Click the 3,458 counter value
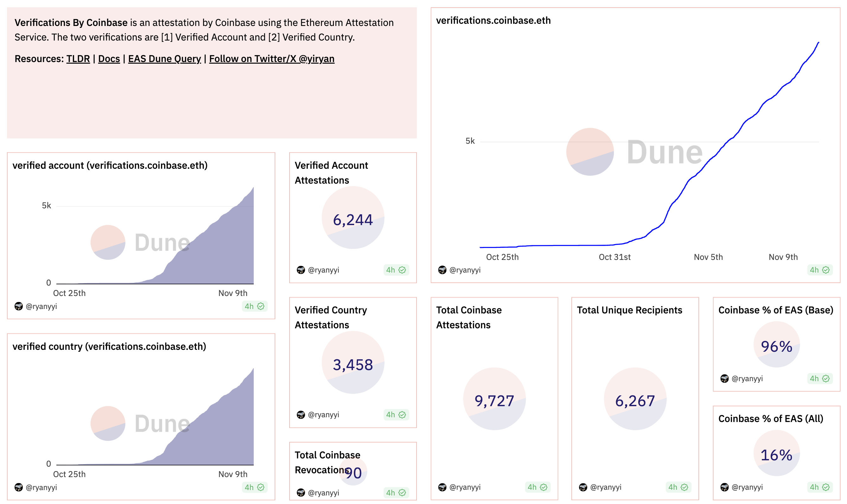Image resolution: width=847 pixels, height=504 pixels. (x=353, y=364)
